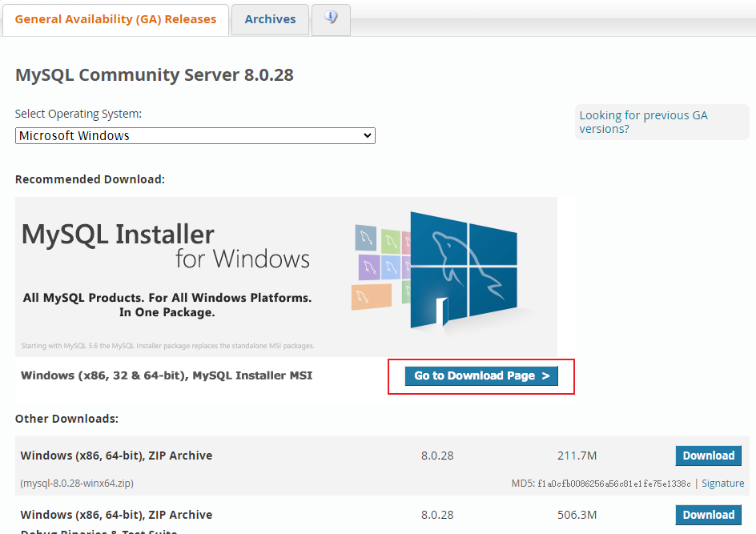This screenshot has width=756, height=534.
Task: Click the MySQL Installer for Windows banner
Action: point(286,277)
